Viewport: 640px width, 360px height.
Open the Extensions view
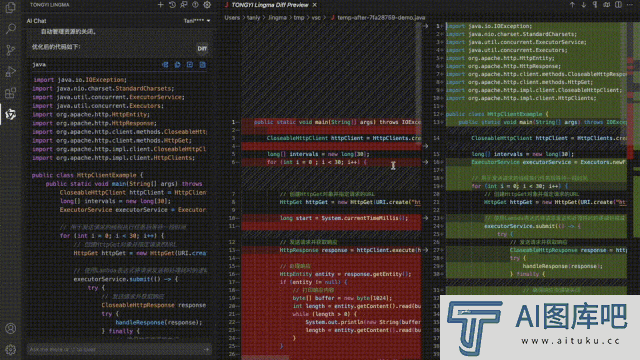tap(11, 93)
